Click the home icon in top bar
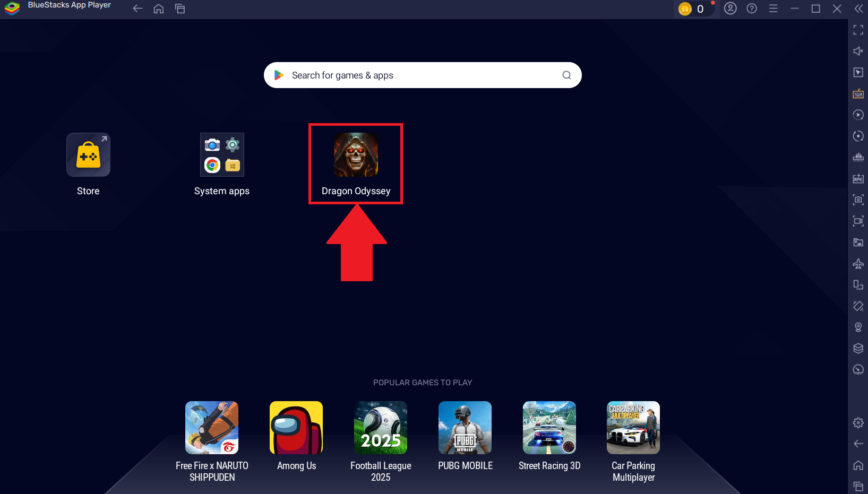Screen dimensions: 868x494 tap(158, 8)
